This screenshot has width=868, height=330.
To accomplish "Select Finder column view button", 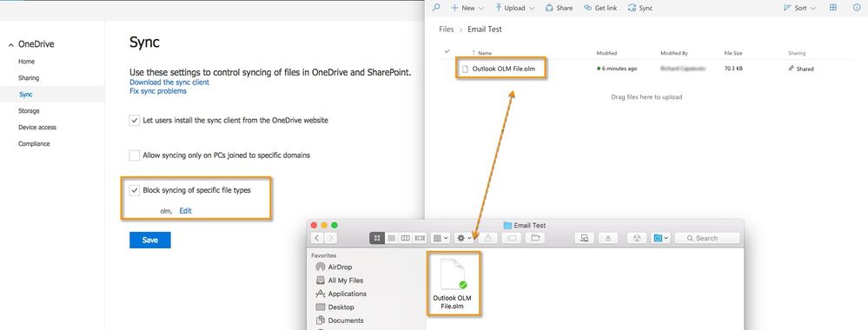I will (405, 238).
